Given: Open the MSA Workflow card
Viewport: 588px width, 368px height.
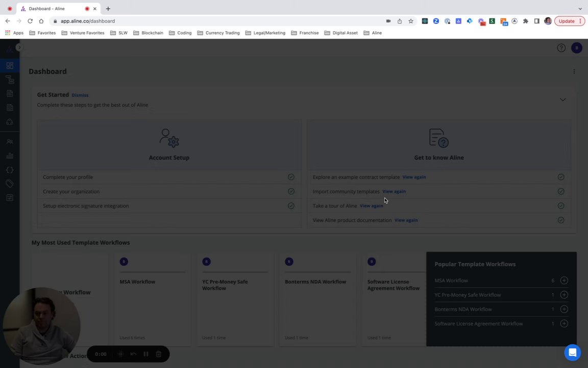Looking at the screenshot, I should 153,300.
